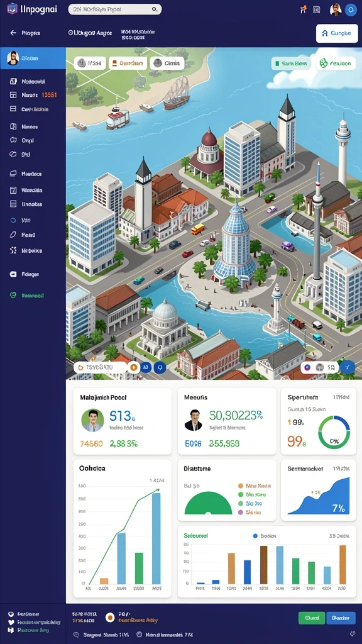Click the blue check button at the map's bottom right
362x644 pixels.
click(x=348, y=367)
